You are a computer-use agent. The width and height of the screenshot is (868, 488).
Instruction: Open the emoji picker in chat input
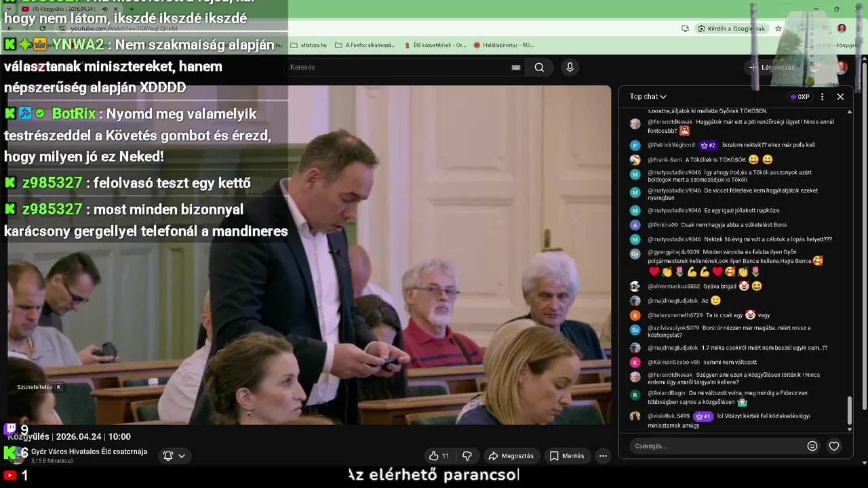pos(812,446)
